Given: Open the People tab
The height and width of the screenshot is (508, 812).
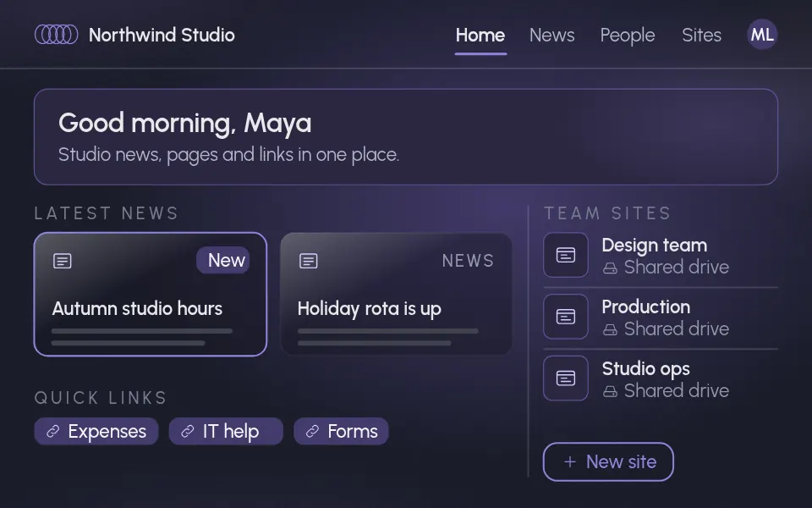Looking at the screenshot, I should (x=627, y=36).
